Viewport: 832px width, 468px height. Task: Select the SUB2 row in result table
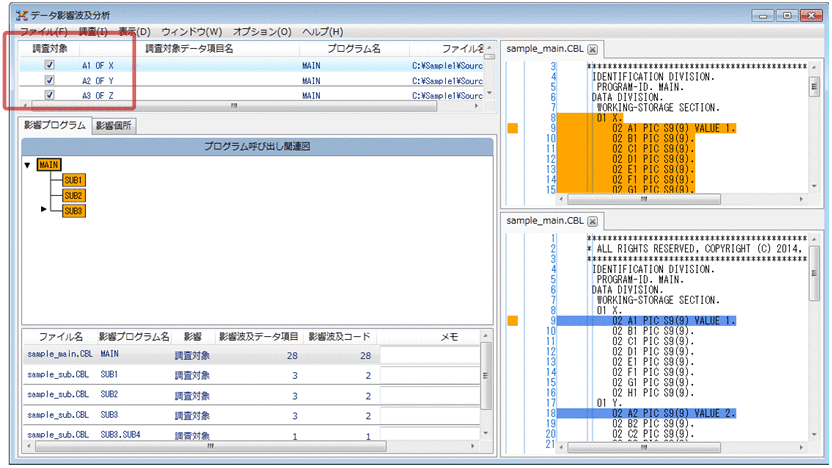pos(252,395)
